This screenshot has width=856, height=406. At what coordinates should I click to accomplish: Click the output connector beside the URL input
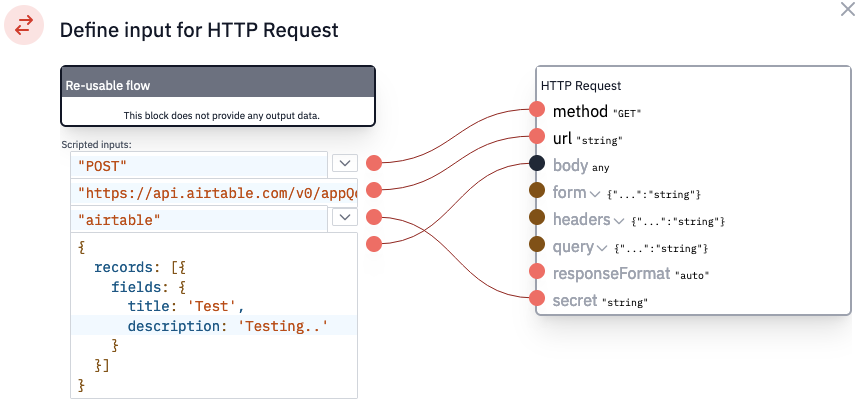374,190
